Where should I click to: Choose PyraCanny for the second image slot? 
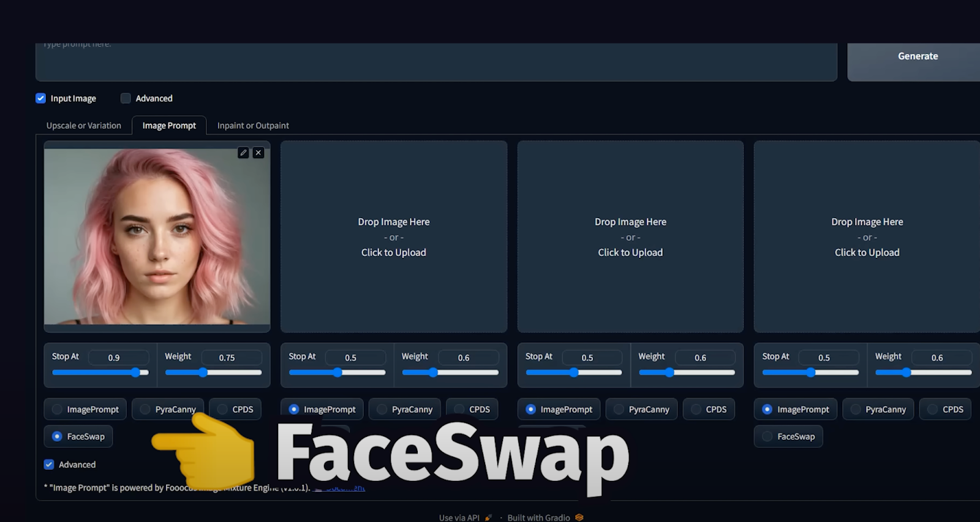[405, 409]
